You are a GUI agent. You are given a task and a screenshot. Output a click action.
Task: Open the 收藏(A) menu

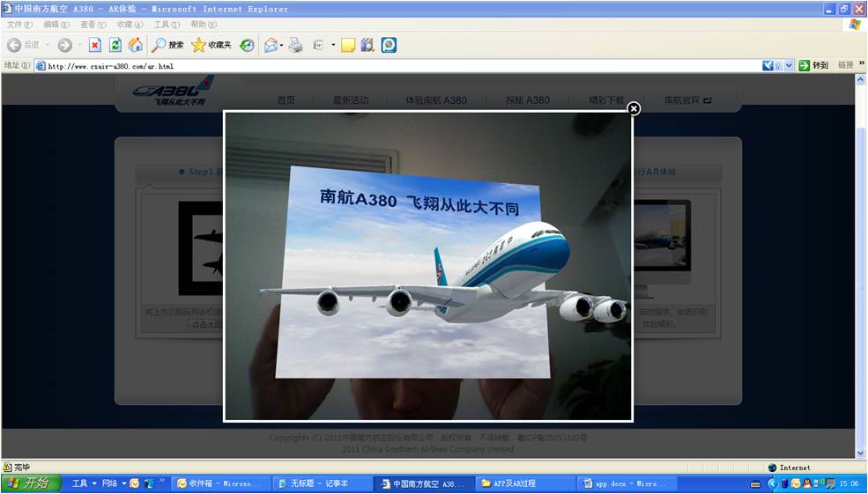[x=130, y=25]
